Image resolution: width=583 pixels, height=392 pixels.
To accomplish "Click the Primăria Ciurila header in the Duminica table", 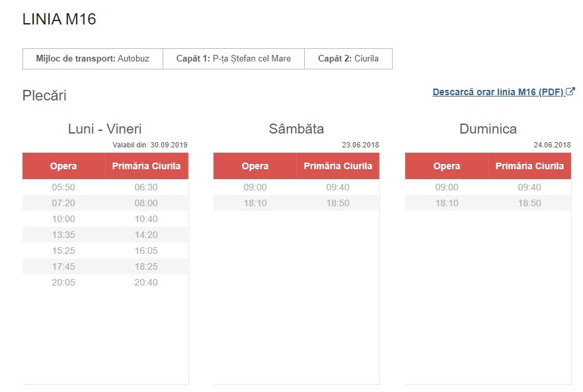I will tap(529, 166).
